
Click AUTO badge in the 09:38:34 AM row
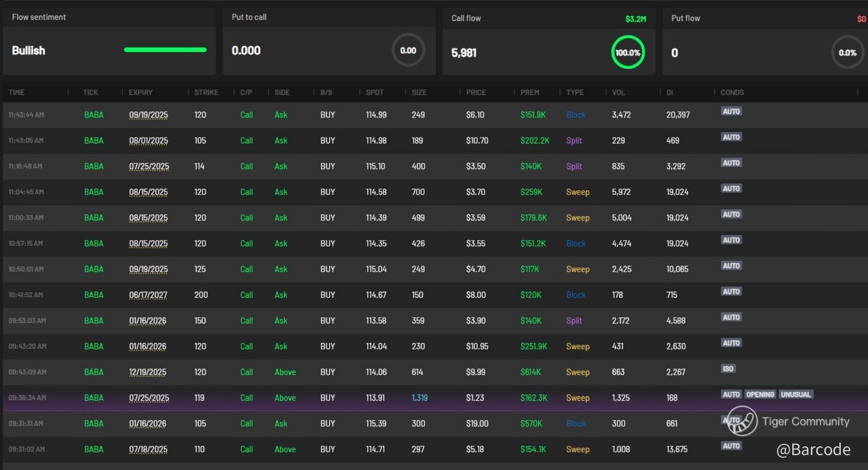[x=731, y=394]
